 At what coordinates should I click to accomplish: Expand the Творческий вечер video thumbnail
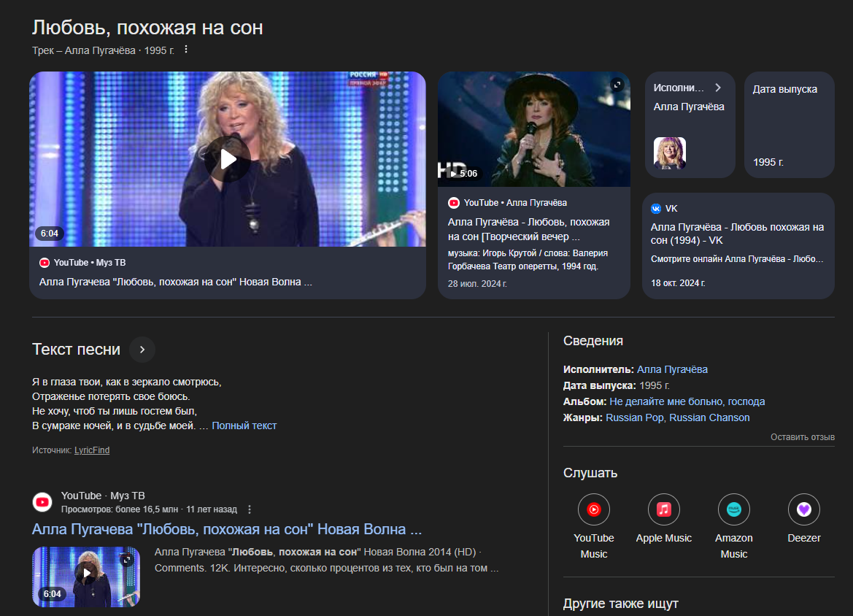(617, 85)
